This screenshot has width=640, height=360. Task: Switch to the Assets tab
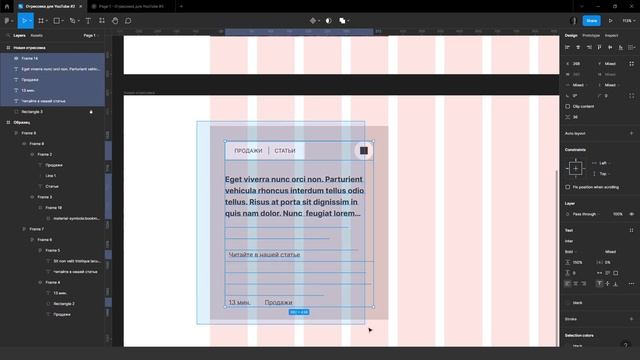click(x=36, y=36)
